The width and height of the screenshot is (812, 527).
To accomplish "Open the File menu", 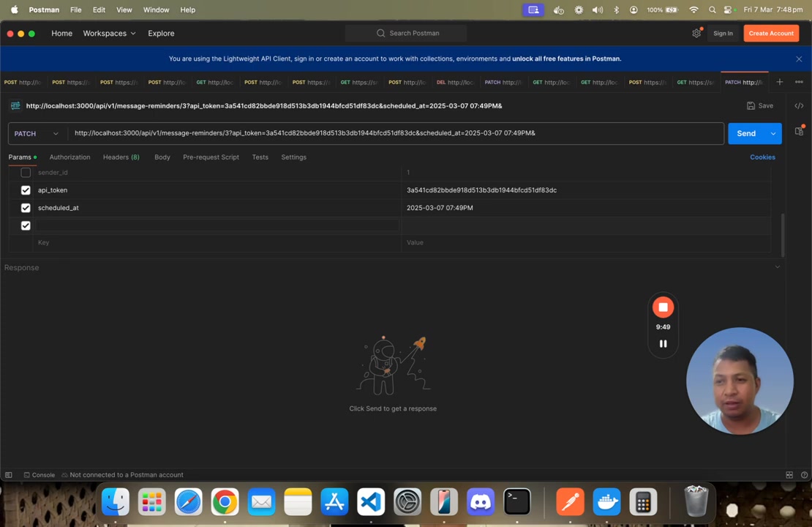I will pyautogui.click(x=75, y=10).
